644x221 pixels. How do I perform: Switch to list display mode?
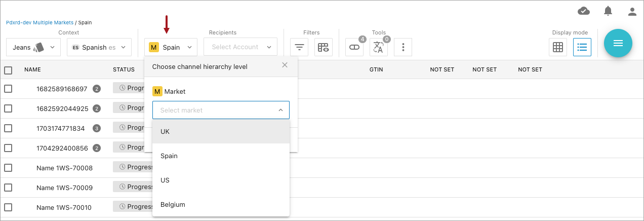(582, 47)
